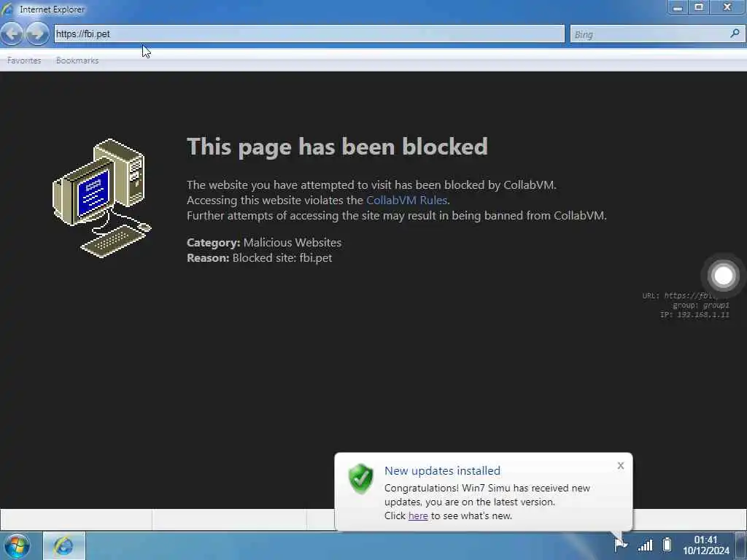
Task: Maximize the Internet Explorer window
Action: (698, 7)
